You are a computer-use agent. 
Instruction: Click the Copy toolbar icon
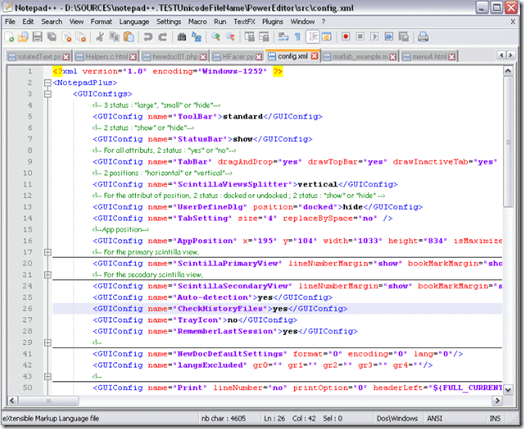coord(114,37)
